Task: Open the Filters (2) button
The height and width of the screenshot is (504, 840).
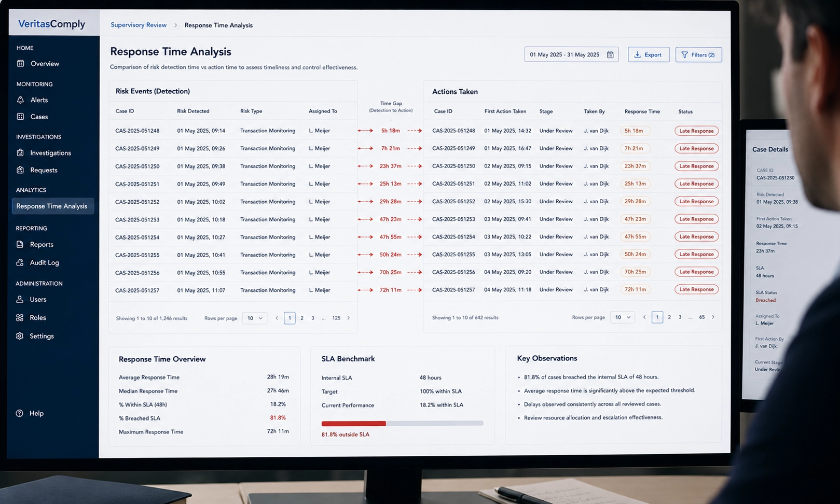Action: (x=698, y=54)
